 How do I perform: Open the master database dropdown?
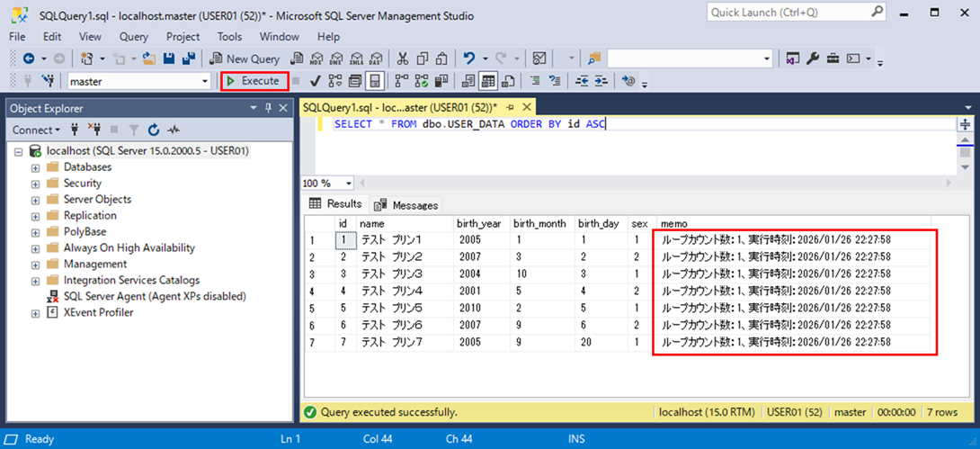pos(206,81)
